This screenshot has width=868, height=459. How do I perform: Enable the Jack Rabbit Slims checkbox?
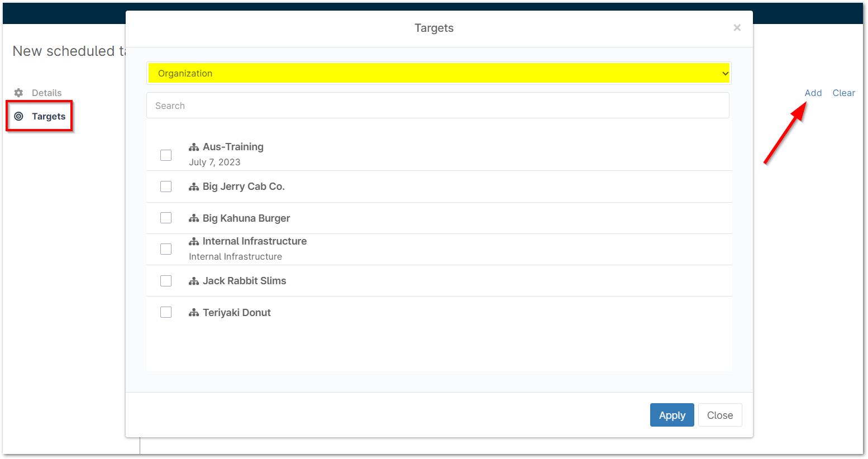(x=166, y=281)
